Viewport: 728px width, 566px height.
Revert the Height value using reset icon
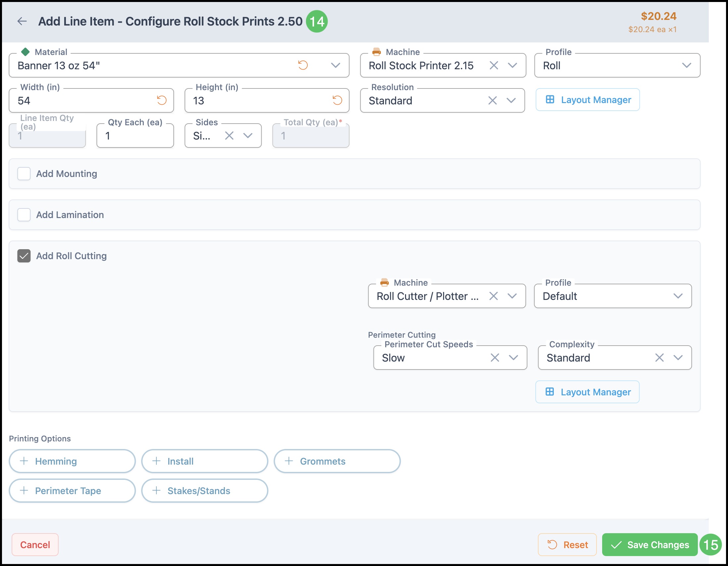tap(337, 100)
